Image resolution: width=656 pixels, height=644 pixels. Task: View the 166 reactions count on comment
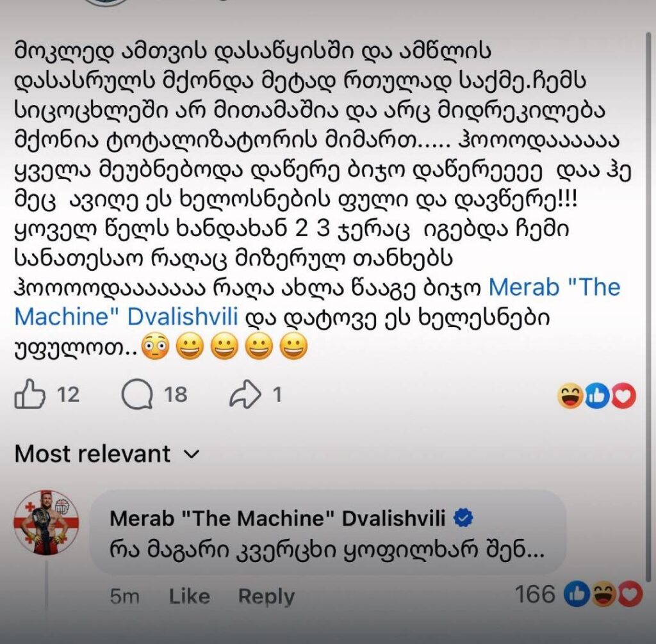coord(535,594)
